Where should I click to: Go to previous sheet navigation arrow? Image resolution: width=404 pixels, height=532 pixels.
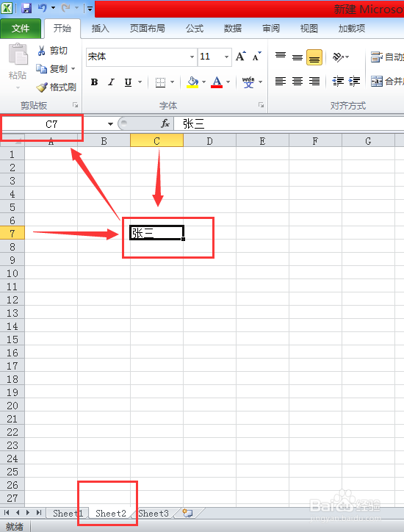click(18, 513)
